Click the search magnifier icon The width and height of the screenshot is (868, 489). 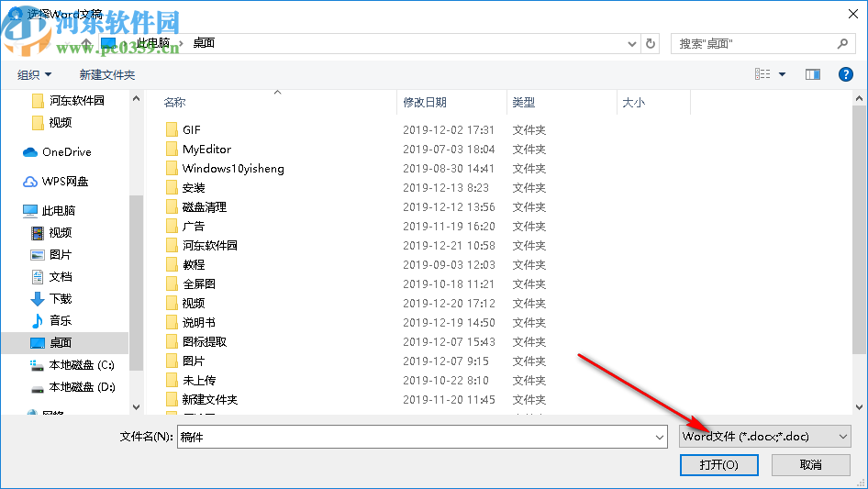(842, 43)
